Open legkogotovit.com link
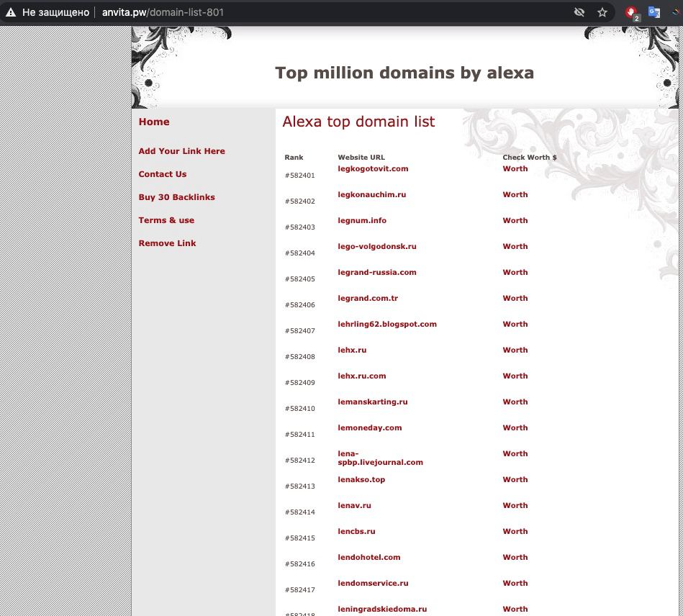 (373, 168)
